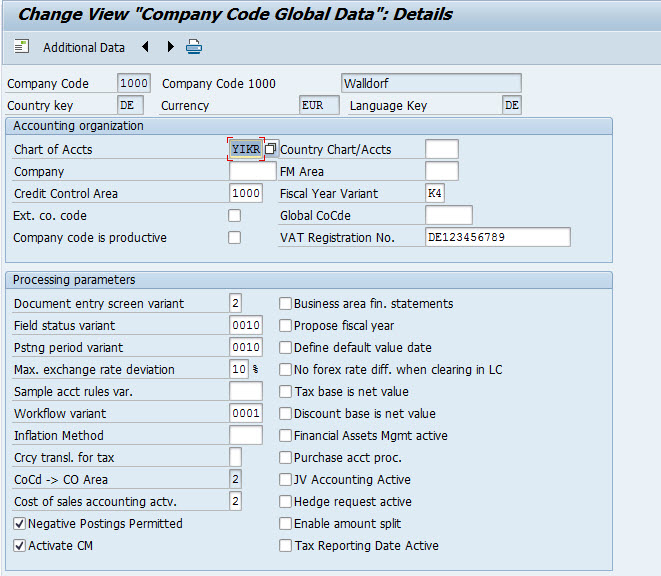Screen dimensions: 661x576
Task: Focus Crcy transl. for tax field
Action: point(235,457)
